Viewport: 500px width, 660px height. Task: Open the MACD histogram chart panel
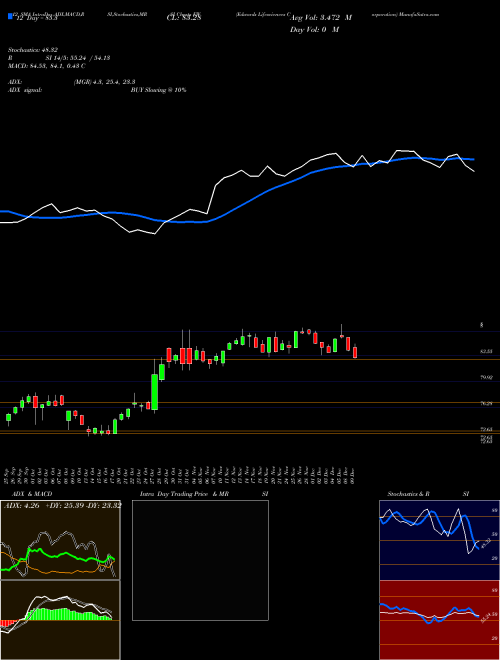[x=60, y=620]
